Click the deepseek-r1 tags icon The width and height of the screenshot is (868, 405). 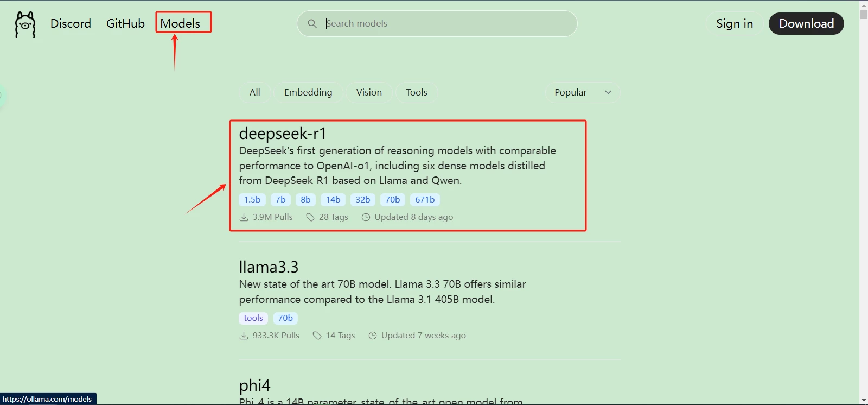(310, 217)
